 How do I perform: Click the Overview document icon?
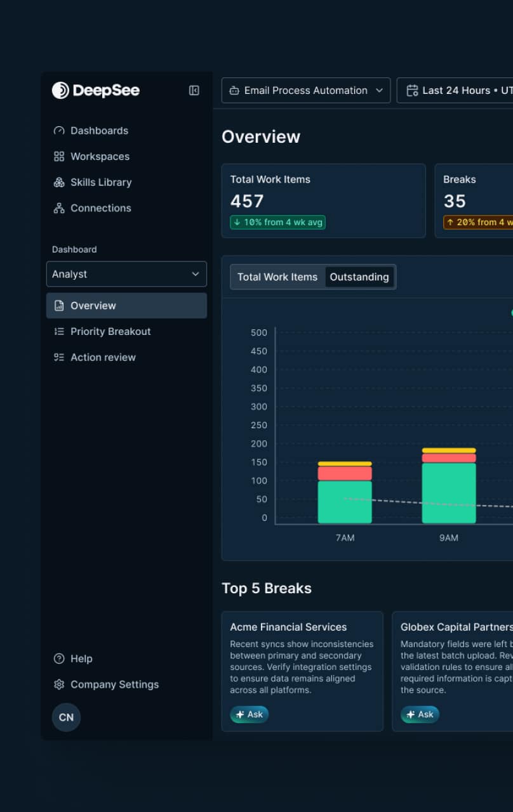(x=59, y=306)
